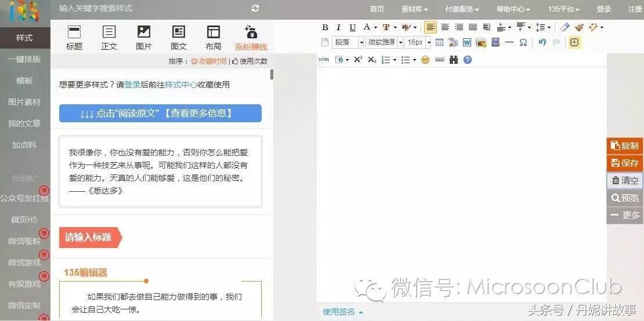644x321 pixels.
Task: Open find and replace binoculars
Action: point(454,60)
